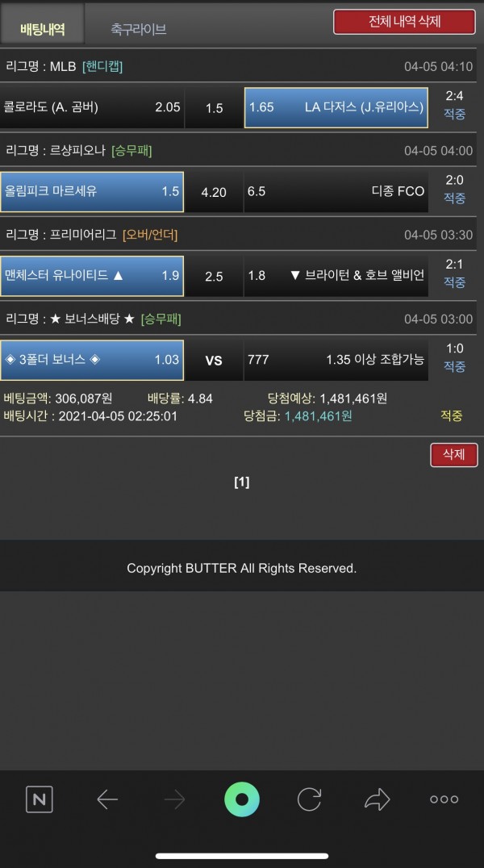Tap the 디종 FCO odds cell
The image size is (484, 868).
click(336, 191)
